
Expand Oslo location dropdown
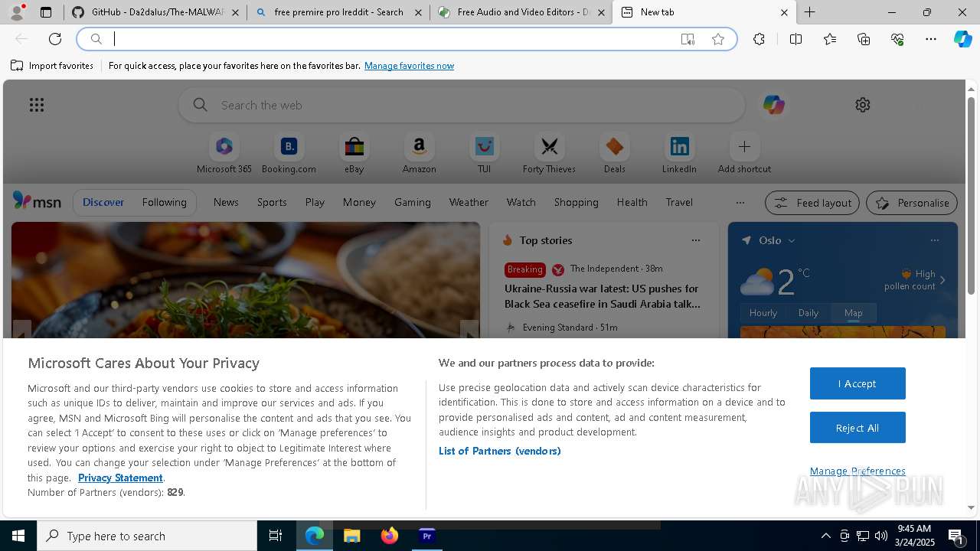792,240
